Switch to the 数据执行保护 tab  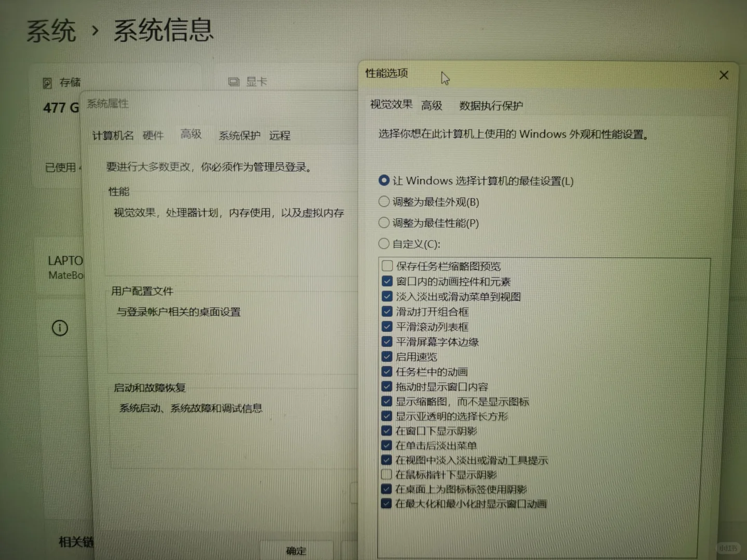point(489,105)
